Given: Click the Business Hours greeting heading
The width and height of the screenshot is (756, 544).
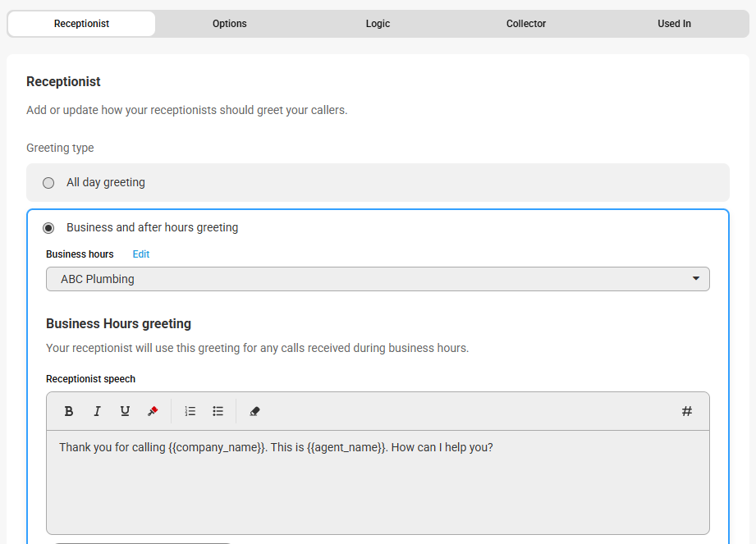Looking at the screenshot, I should [118, 323].
